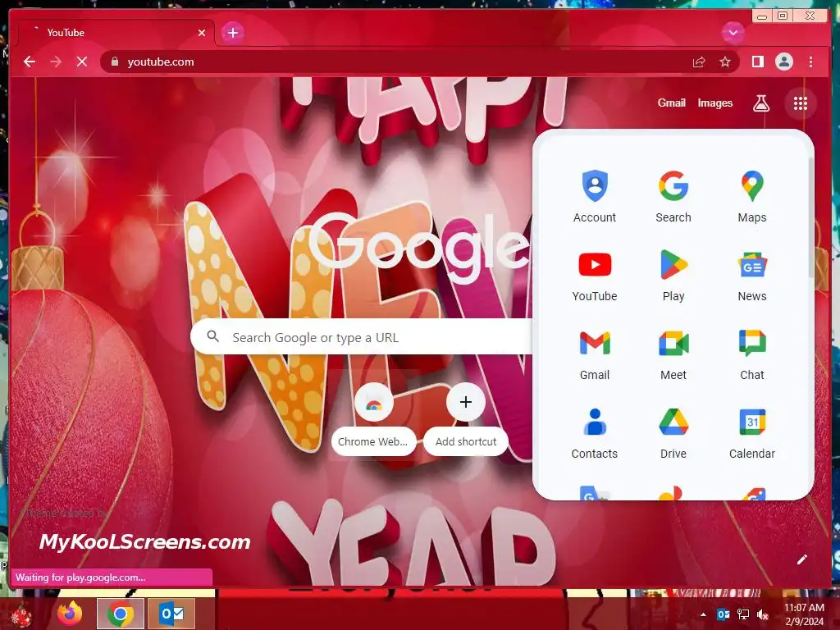This screenshot has height=630, width=840.
Task: Open Google Calendar app
Action: 752,433
